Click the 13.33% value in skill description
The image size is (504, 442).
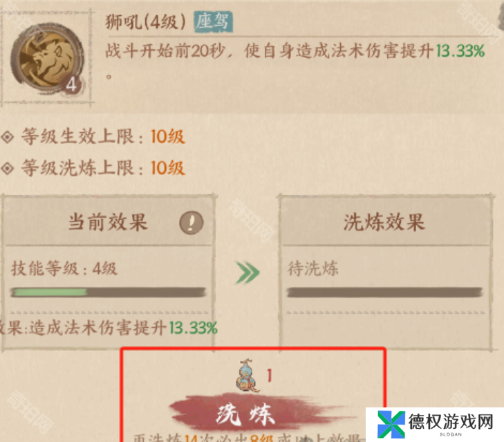(460, 50)
